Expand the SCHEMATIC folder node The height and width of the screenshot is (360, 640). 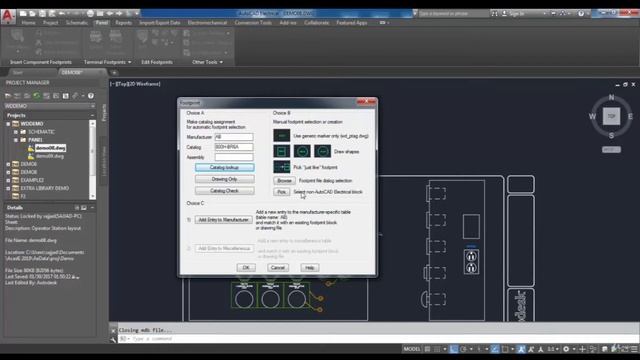pyautogui.click(x=16, y=132)
